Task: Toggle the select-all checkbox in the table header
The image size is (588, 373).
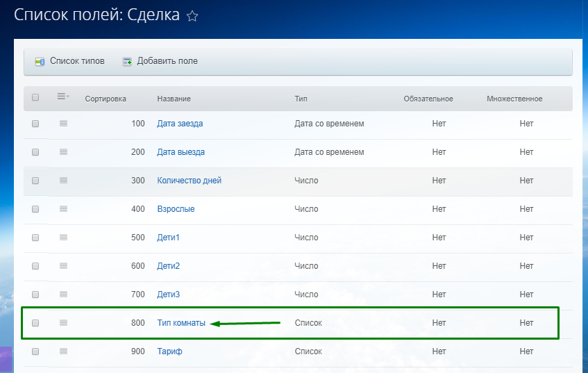Action: 35,98
